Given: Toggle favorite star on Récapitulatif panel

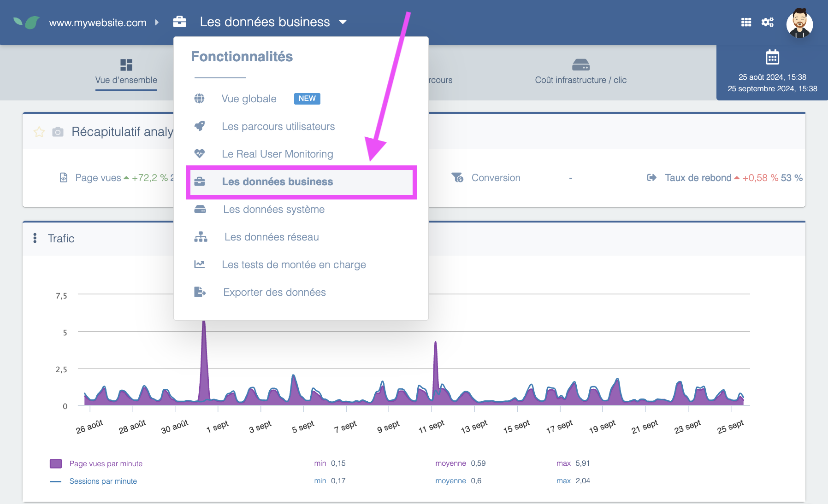Looking at the screenshot, I should pos(39,132).
